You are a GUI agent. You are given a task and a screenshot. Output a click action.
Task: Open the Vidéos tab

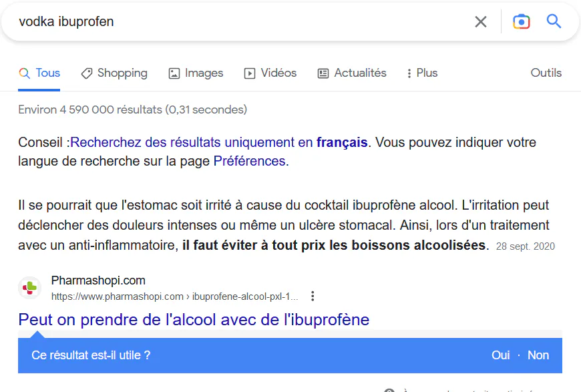coord(270,73)
